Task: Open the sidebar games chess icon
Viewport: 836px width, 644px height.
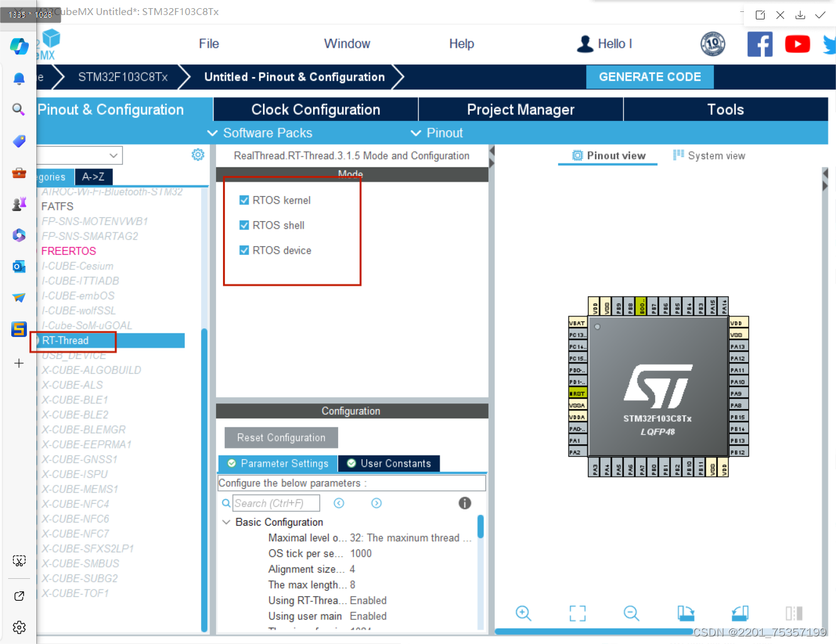Action: tap(19, 204)
